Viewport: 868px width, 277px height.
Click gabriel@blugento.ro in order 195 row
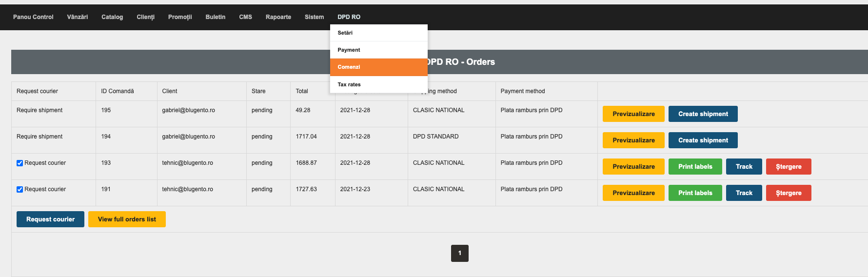tap(188, 110)
